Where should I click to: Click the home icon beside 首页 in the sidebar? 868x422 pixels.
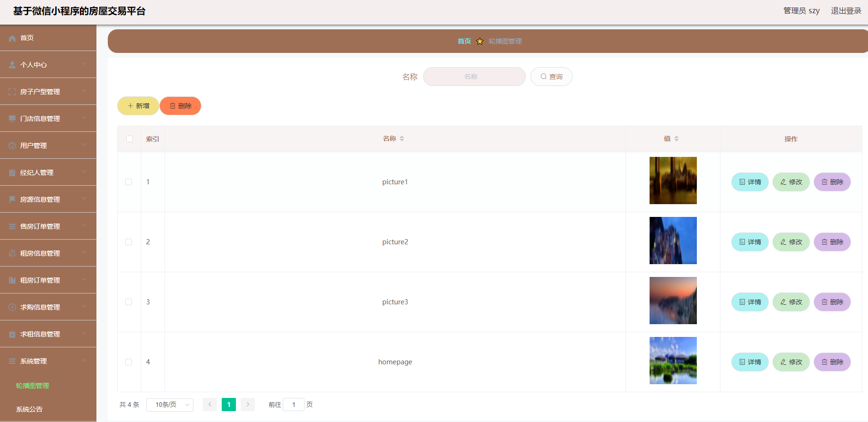click(x=12, y=38)
